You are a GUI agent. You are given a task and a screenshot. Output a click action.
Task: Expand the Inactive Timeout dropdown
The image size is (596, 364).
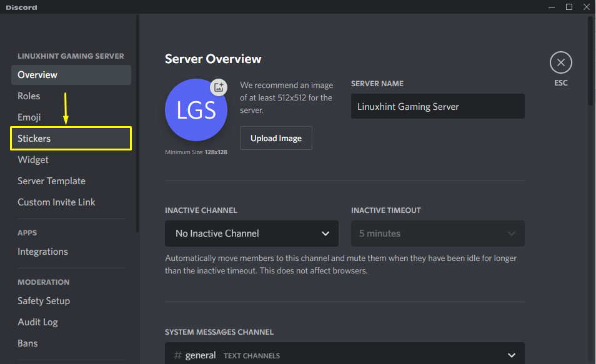tap(437, 233)
